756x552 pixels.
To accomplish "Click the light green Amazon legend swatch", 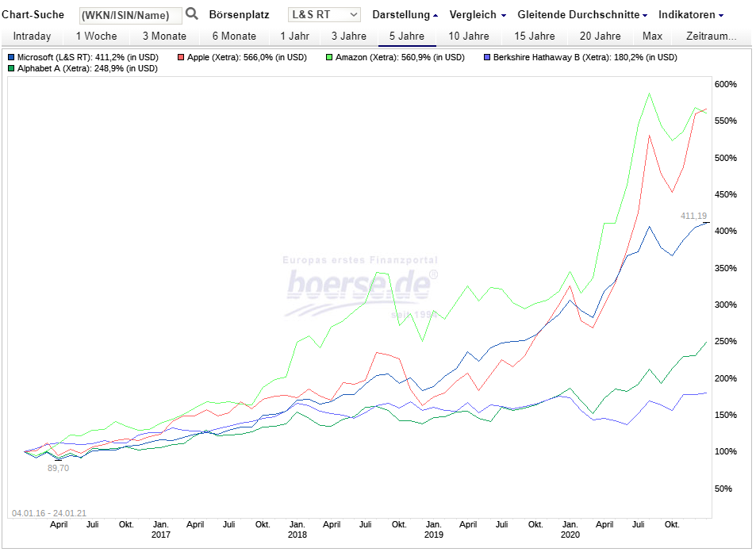I will pos(329,57).
